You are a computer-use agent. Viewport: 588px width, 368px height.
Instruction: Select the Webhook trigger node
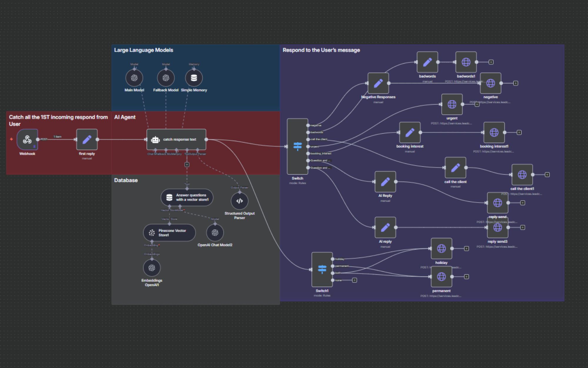[x=27, y=140]
